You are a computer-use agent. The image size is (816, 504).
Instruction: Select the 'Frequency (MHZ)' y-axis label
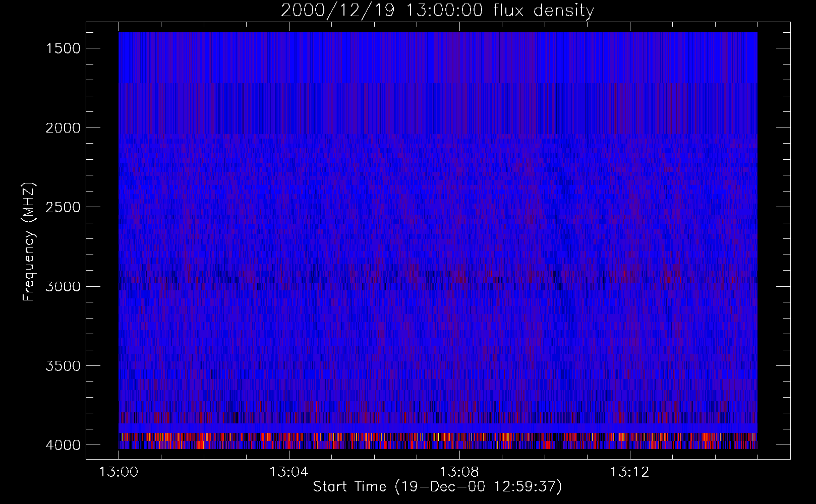(x=29, y=242)
